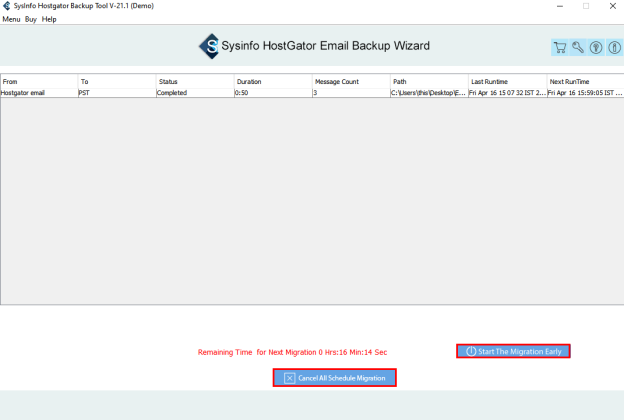The width and height of the screenshot is (624, 420).
Task: Select the Hostgator email cell
Action: point(39,93)
